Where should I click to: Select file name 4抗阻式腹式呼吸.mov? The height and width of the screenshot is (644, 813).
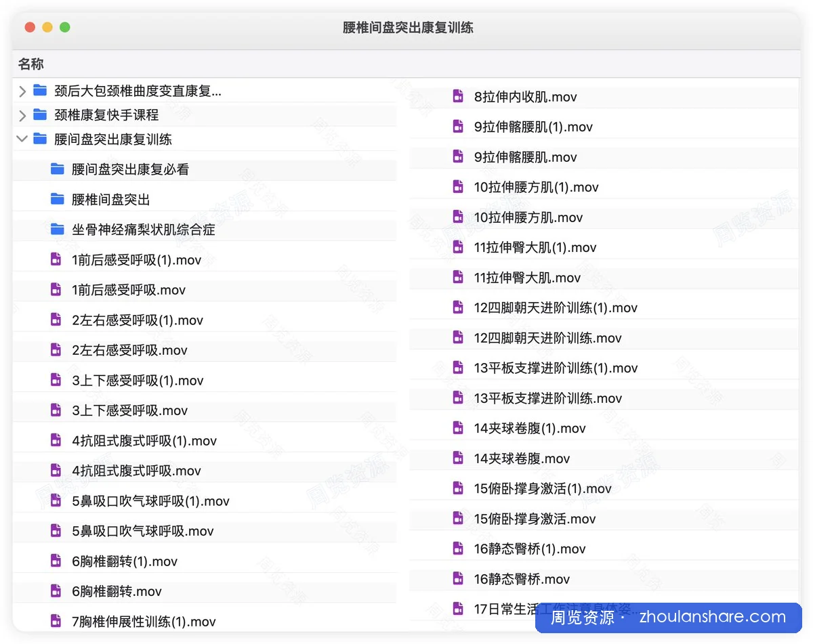[137, 471]
